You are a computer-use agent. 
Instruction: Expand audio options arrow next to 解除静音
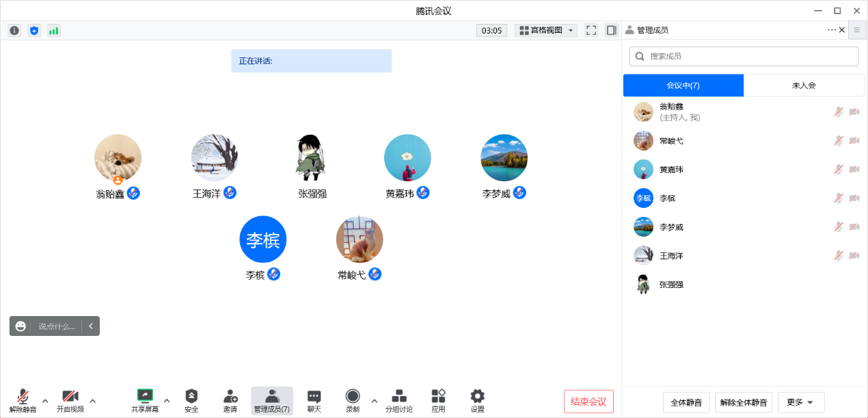pos(45,401)
